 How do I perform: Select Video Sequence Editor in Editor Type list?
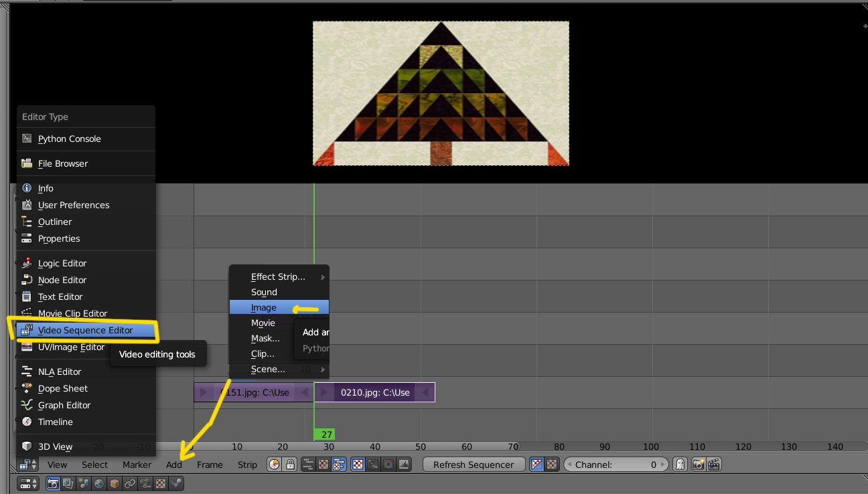(x=86, y=330)
